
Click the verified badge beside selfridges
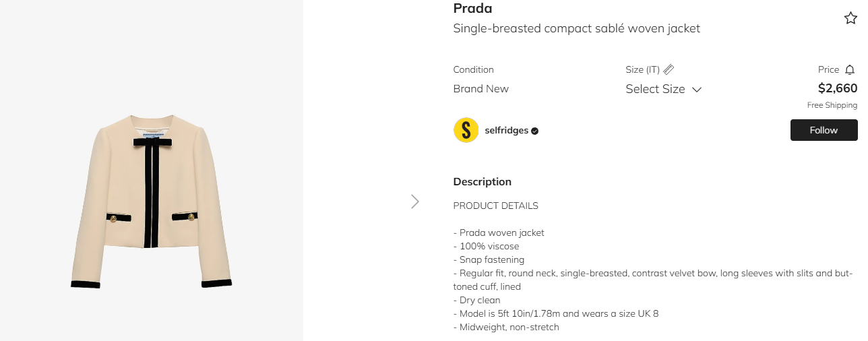(x=535, y=131)
